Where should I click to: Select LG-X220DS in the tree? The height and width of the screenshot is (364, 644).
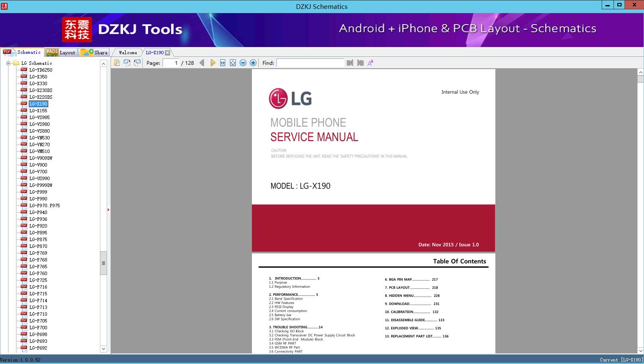click(x=41, y=97)
